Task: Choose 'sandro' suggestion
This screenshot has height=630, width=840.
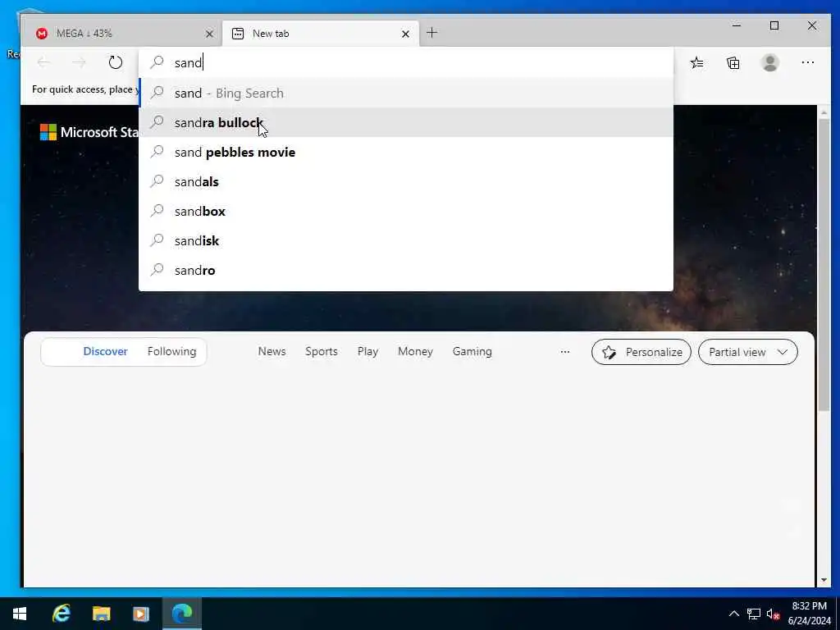Action: [x=405, y=270]
